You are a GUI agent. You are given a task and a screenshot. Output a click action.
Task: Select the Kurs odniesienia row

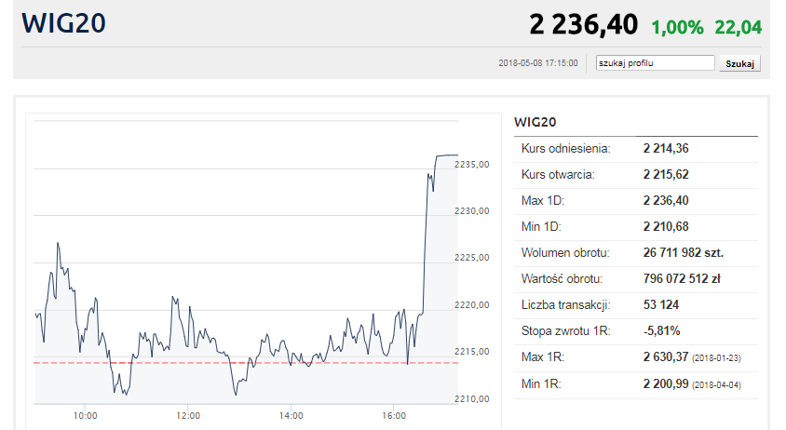tap(635, 148)
